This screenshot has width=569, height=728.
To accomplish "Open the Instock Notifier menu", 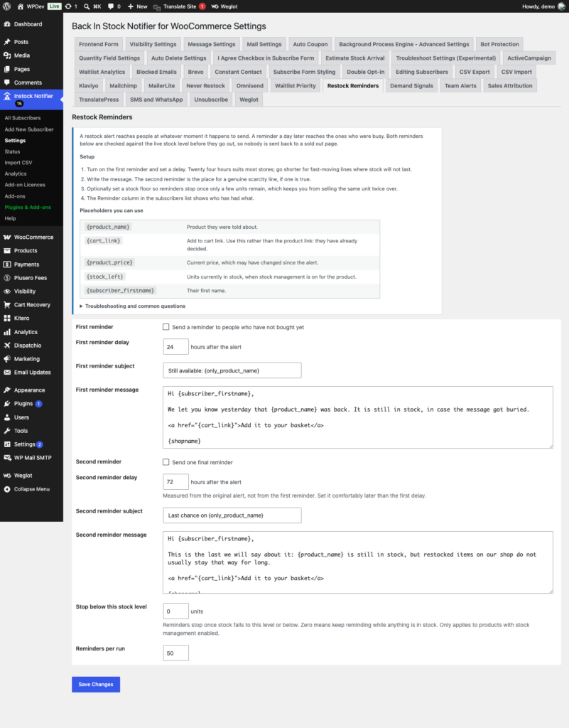I will point(31,100).
